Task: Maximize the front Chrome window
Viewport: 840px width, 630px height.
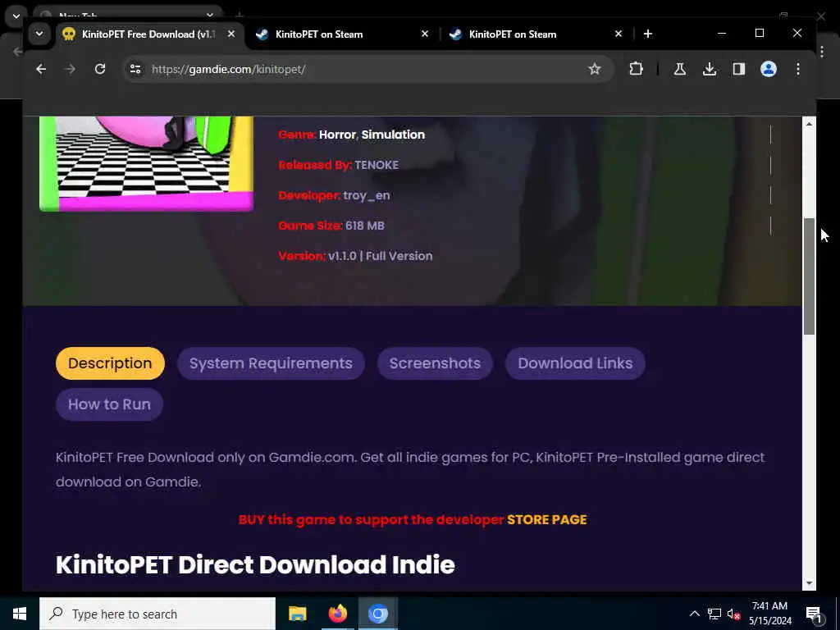Action: click(x=759, y=33)
